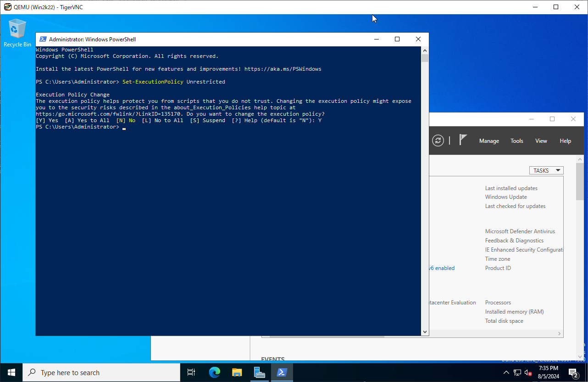Click the 'Windows Update' property label

click(x=506, y=197)
